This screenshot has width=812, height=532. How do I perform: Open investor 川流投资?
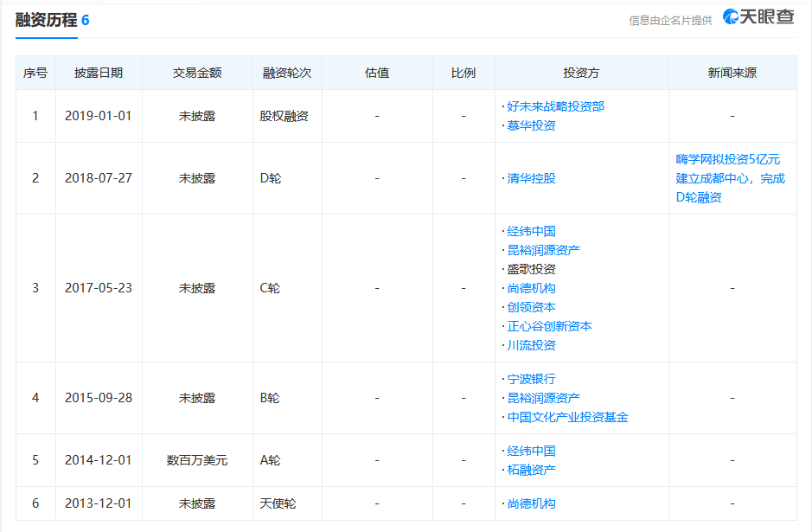(531, 345)
